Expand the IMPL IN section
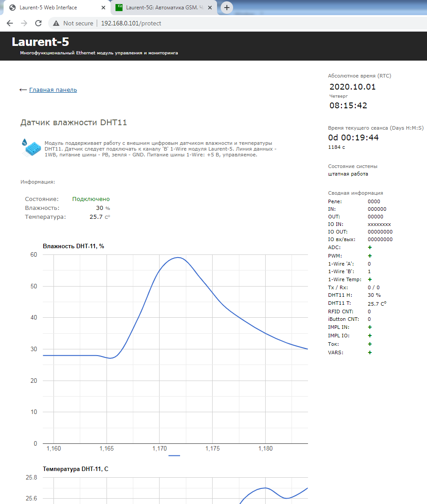Screen dimensions: 427x504 (x=370, y=327)
